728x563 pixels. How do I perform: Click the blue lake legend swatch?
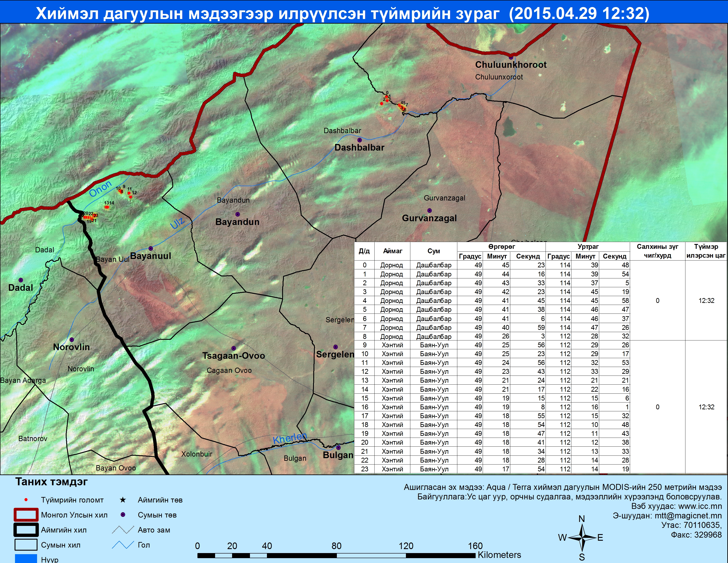tap(26, 558)
